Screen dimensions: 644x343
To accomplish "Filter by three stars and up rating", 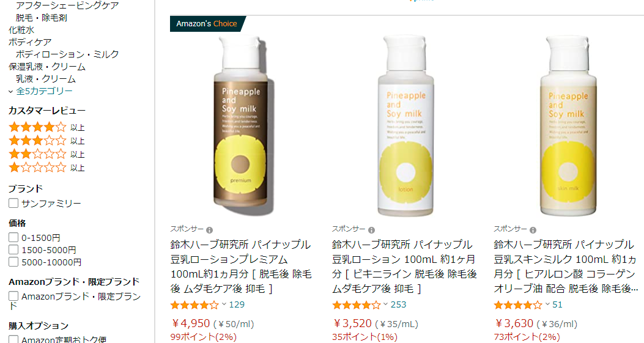I will pyautogui.click(x=46, y=141).
